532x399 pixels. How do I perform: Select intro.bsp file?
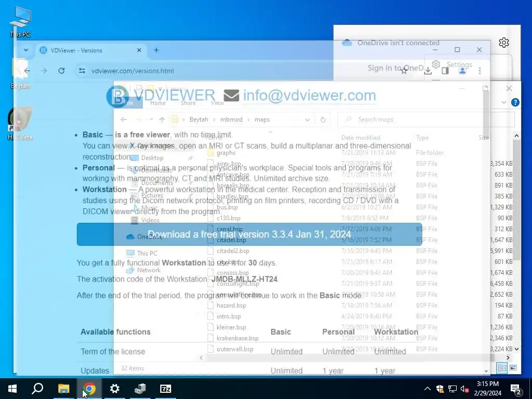pyautogui.click(x=229, y=316)
